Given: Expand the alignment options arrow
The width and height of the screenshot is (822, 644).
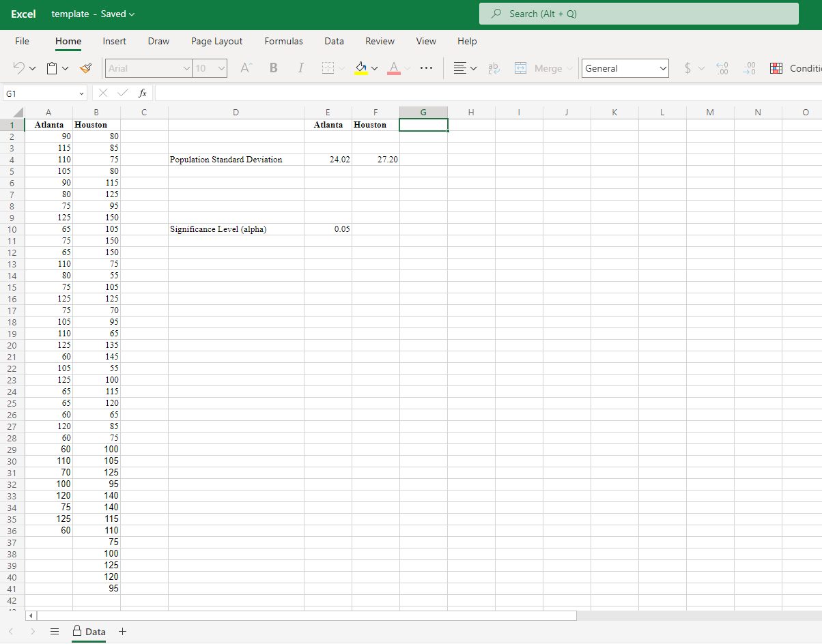Looking at the screenshot, I should point(474,69).
